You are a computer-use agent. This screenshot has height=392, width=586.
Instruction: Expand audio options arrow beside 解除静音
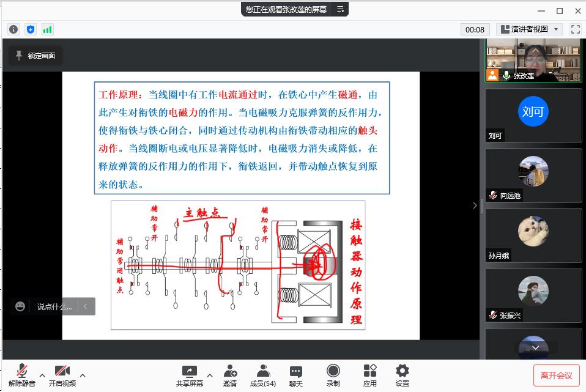tap(42, 375)
